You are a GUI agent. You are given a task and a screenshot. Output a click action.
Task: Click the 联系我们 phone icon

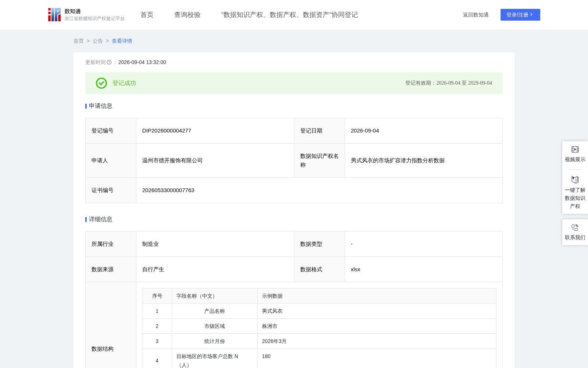(575, 227)
